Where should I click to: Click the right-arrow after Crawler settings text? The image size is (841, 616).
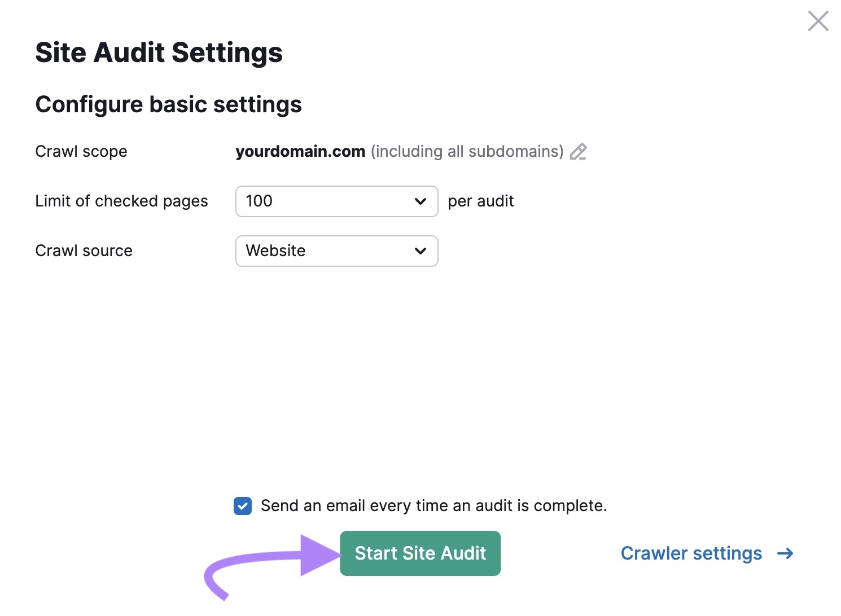tap(786, 553)
